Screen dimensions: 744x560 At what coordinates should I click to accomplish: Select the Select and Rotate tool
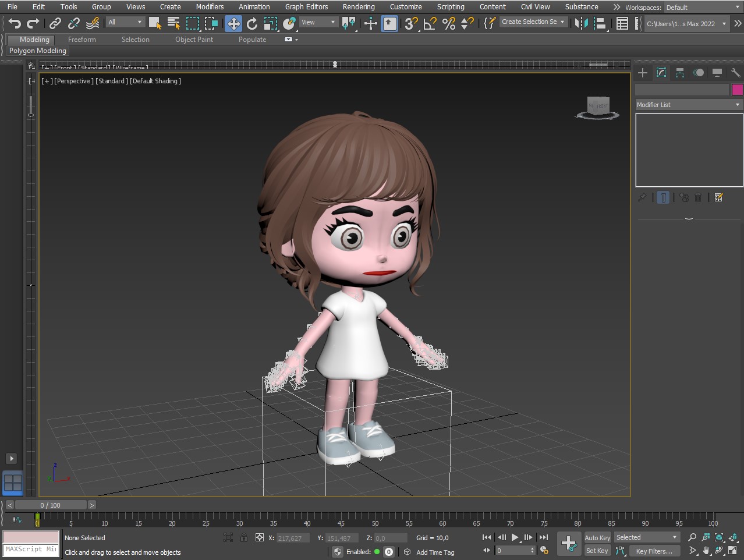coord(252,23)
